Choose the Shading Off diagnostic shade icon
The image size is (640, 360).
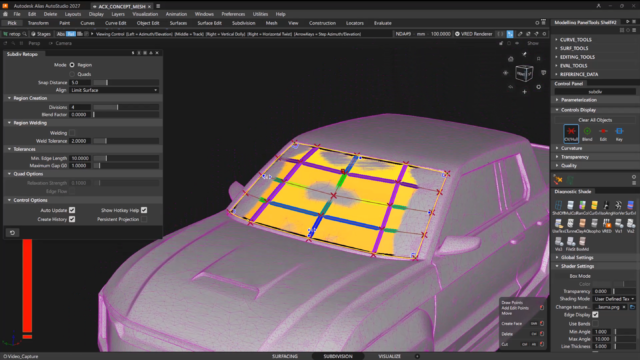click(x=558, y=205)
